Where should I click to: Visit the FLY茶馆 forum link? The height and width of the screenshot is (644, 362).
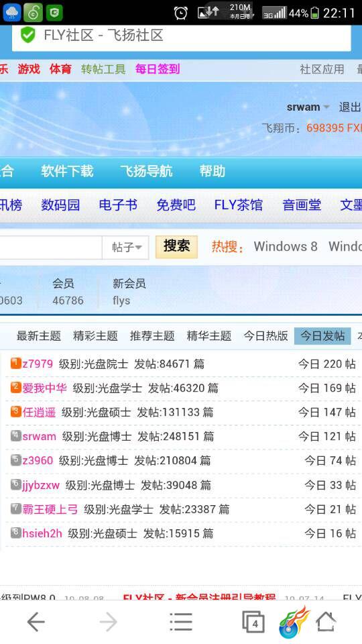(x=239, y=205)
